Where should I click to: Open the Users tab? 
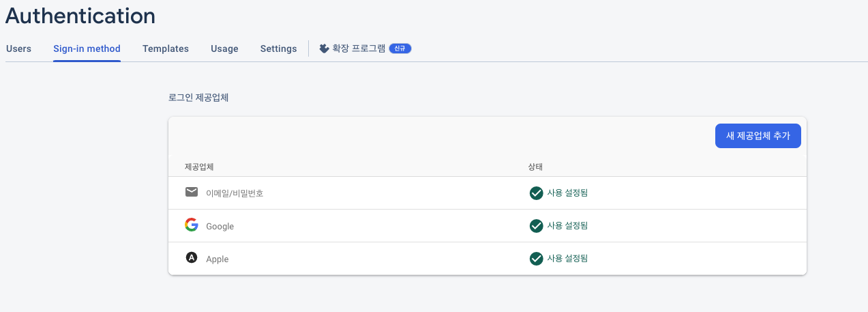coord(18,48)
